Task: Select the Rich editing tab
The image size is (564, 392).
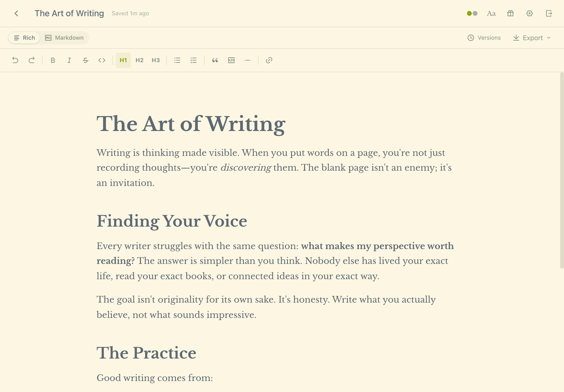Action: (24, 38)
